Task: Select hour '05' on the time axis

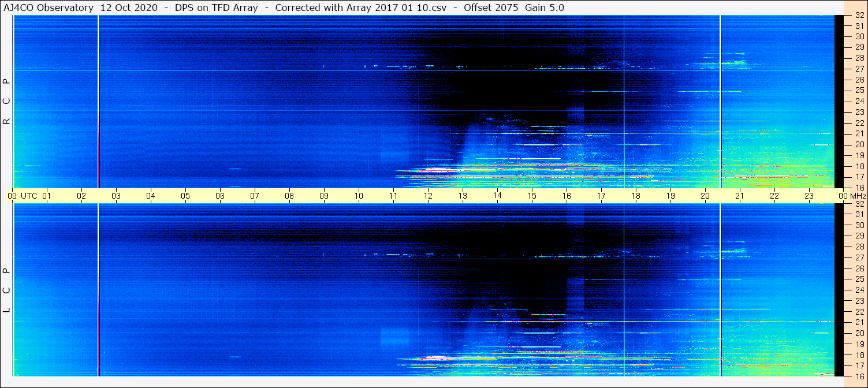Action: (185, 196)
